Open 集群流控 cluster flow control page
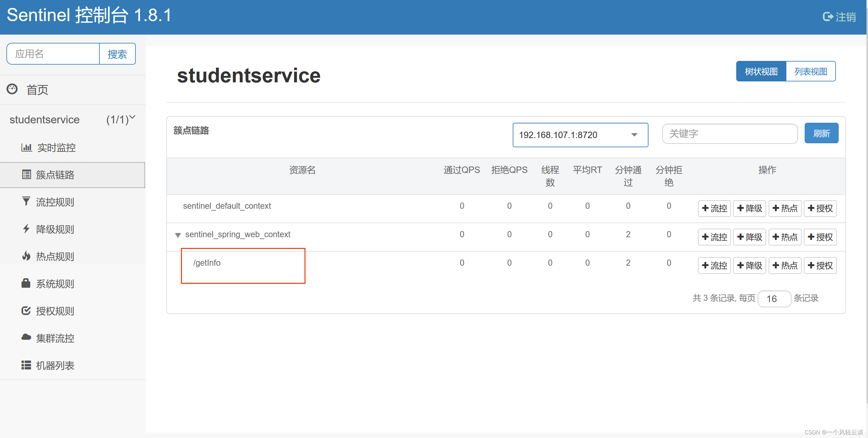Image resolution: width=868 pixels, height=438 pixels. [55, 338]
